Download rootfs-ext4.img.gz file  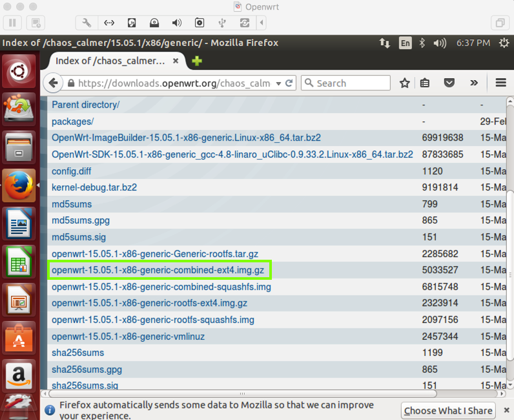pyautogui.click(x=149, y=303)
